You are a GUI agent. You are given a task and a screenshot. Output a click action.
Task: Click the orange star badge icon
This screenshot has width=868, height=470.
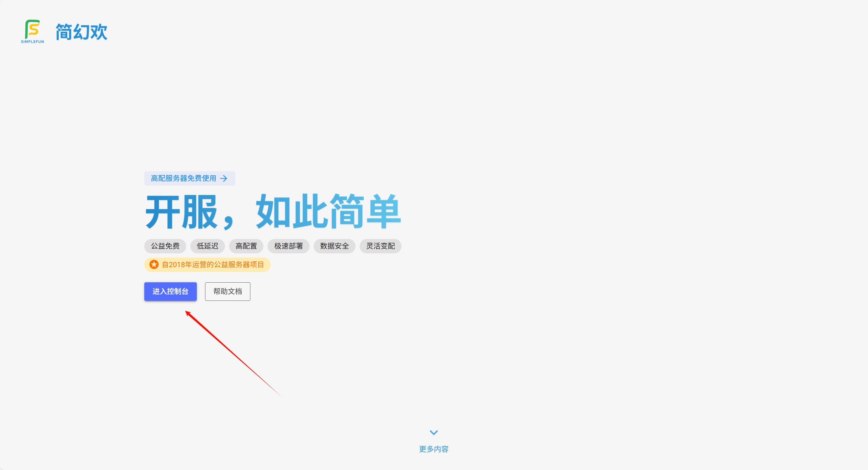pyautogui.click(x=154, y=264)
